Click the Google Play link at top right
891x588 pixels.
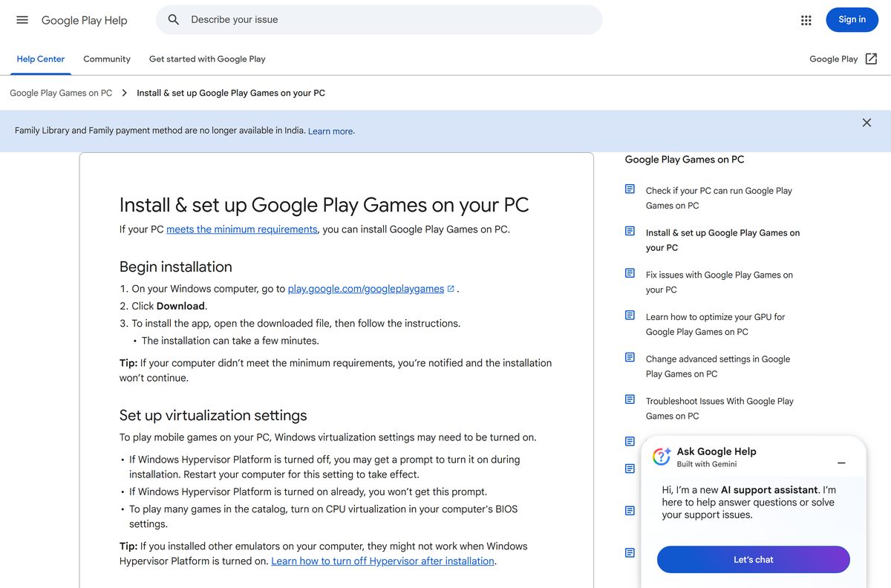coord(833,59)
